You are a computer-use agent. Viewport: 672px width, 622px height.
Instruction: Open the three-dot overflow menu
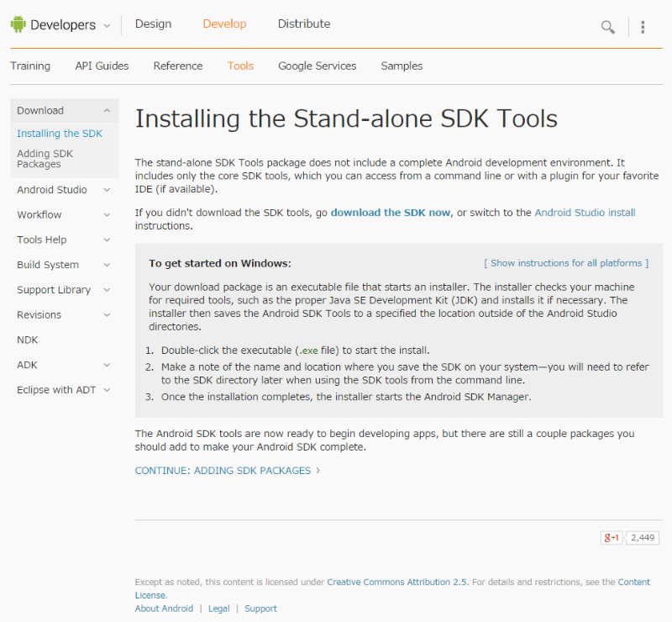tap(643, 27)
